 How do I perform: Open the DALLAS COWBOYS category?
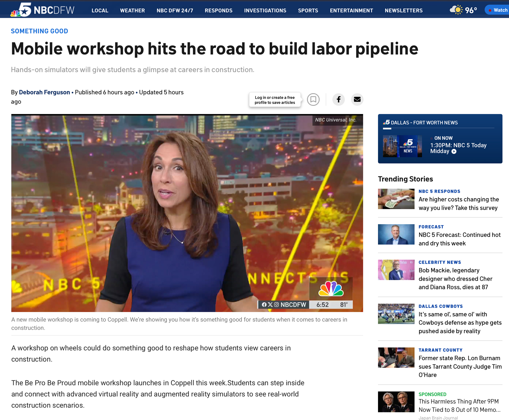click(441, 306)
